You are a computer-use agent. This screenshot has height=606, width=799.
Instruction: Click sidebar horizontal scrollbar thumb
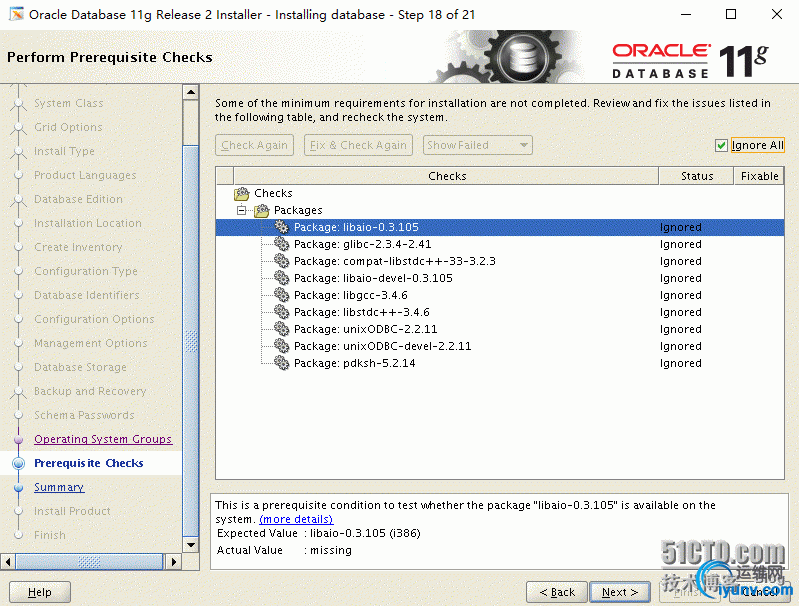click(x=89, y=562)
